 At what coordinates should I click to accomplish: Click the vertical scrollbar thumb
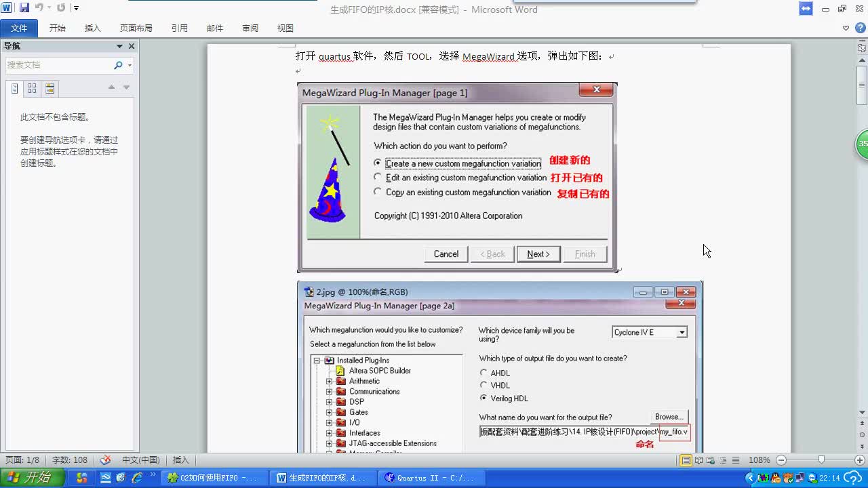coord(862,85)
